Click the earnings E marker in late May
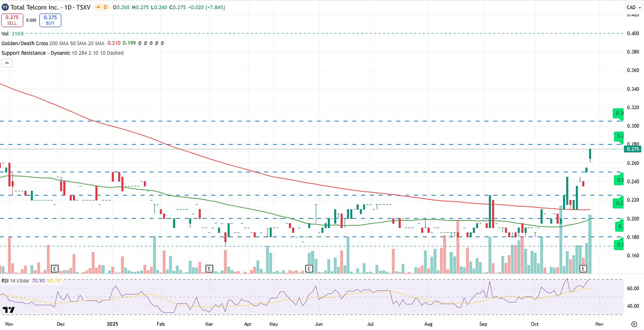644x330 pixels. point(309,268)
